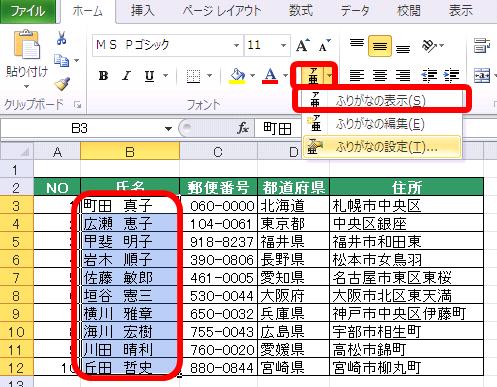Select the Format Painter brush icon
Image resolution: width=497 pixels, height=387 pixels.
[62, 83]
